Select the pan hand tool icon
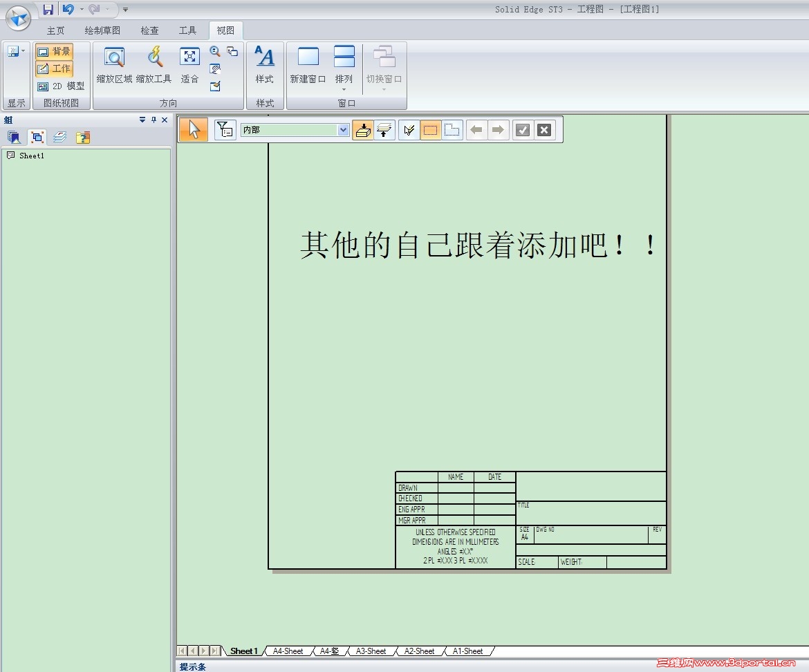This screenshot has width=809, height=672. coord(215,68)
